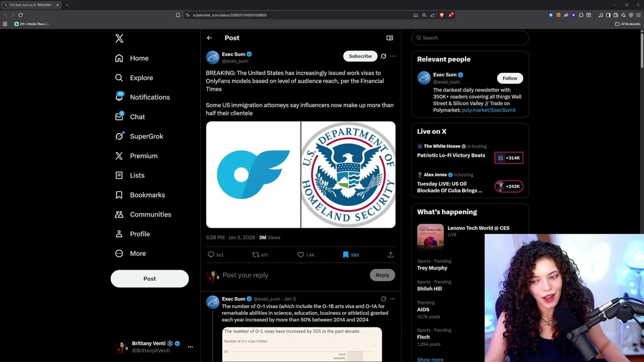Screen dimensions: 644x362
Task: Open Profile in the sidebar
Action: [x=132, y=234]
